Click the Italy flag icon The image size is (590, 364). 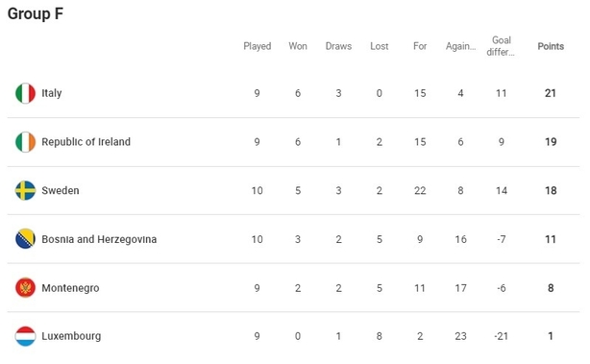25,93
